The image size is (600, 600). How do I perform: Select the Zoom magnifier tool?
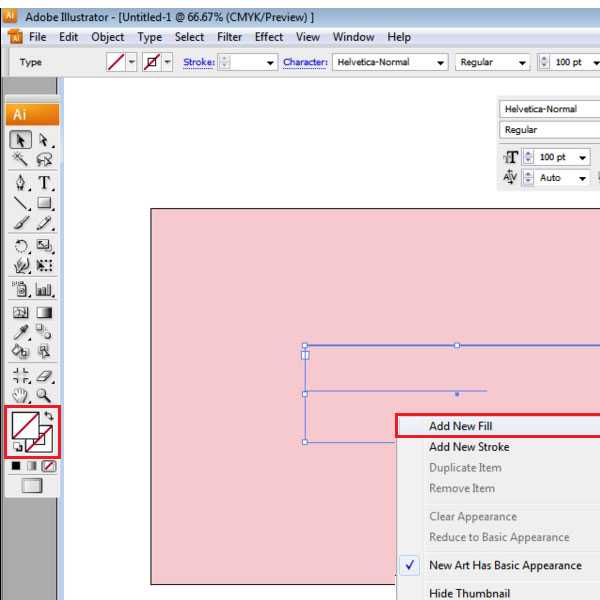(45, 395)
